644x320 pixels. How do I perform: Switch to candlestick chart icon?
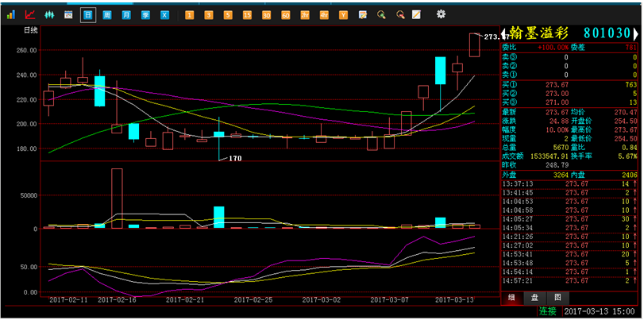point(49,15)
